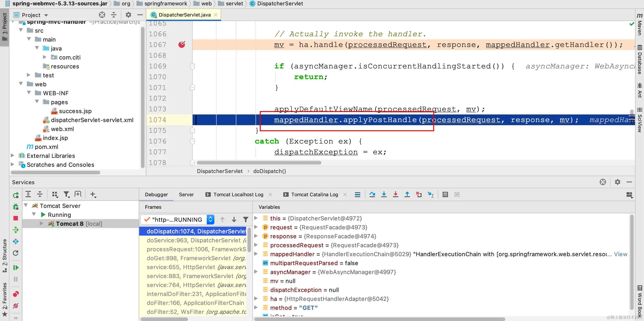The height and width of the screenshot is (321, 644).
Task: Click the red Stop button in Services
Action: tap(16, 218)
